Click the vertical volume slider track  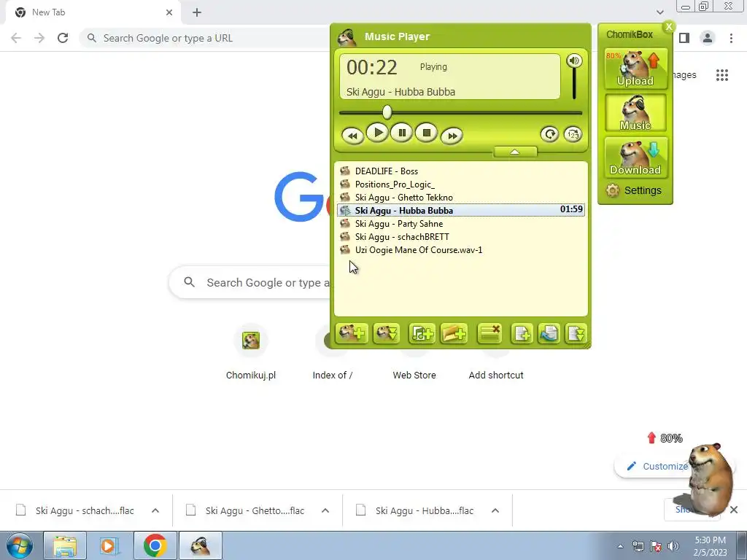coord(574,85)
